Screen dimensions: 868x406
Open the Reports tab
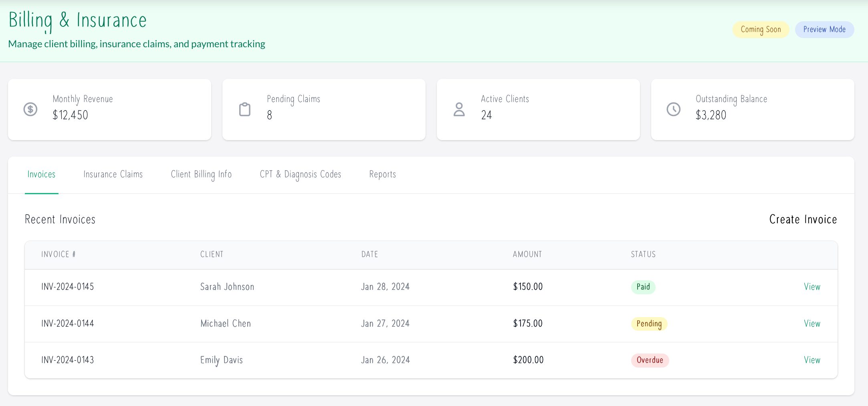[x=383, y=175]
